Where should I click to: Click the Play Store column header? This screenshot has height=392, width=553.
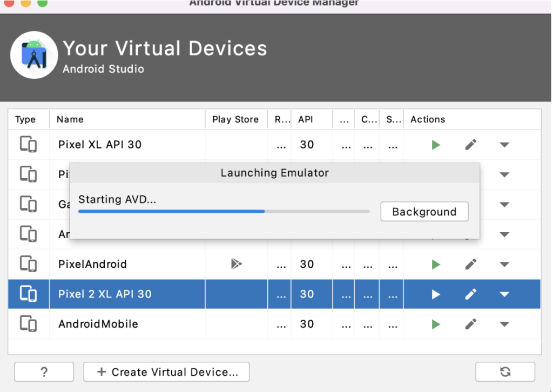[235, 119]
